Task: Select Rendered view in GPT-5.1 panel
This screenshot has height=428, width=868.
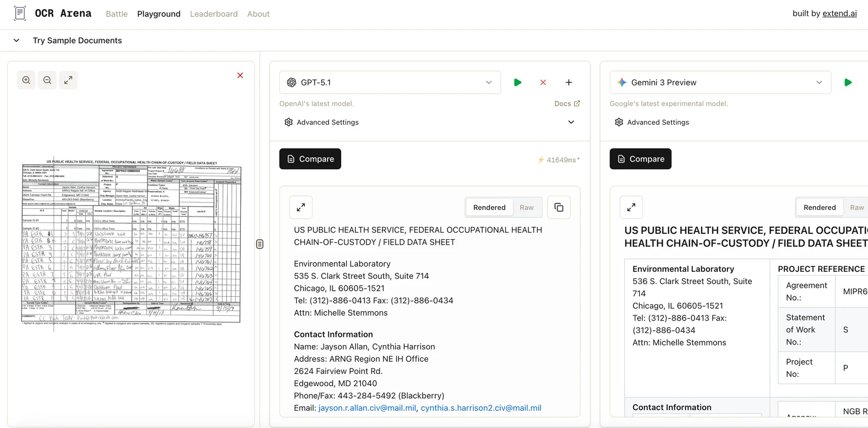Action: coord(489,207)
